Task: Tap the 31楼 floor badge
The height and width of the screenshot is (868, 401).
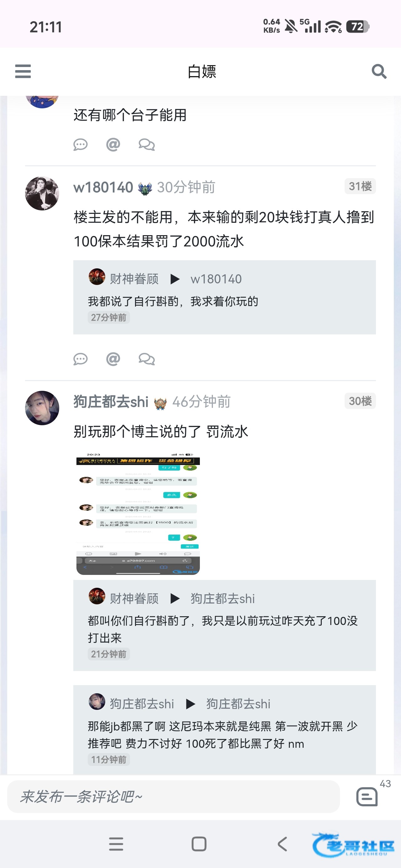Action: 360,186
